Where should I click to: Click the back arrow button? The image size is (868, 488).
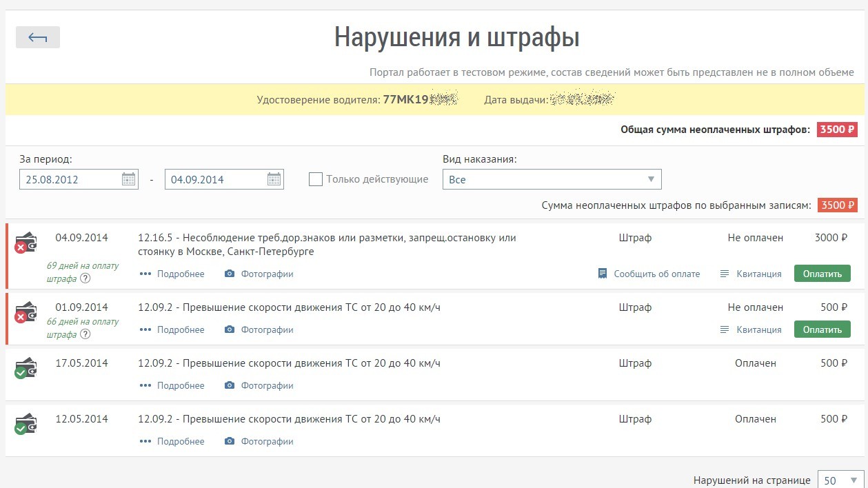[x=38, y=37]
